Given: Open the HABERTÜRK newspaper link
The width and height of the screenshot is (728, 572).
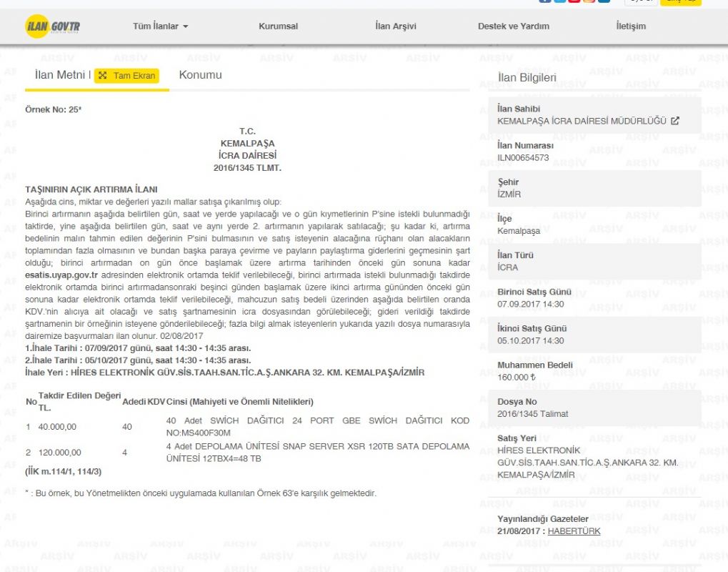Looking at the screenshot, I should [574, 531].
